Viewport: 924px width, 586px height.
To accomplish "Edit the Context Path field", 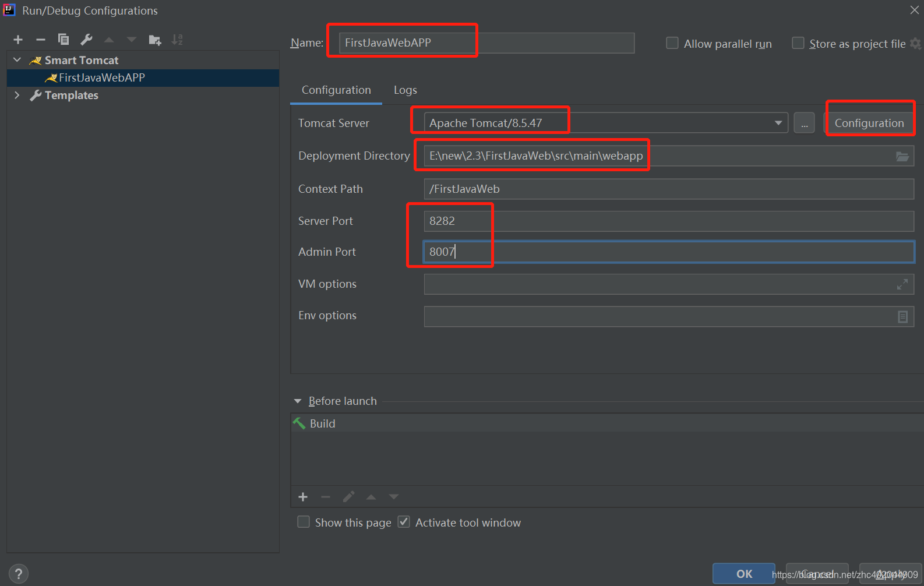I will [x=669, y=189].
